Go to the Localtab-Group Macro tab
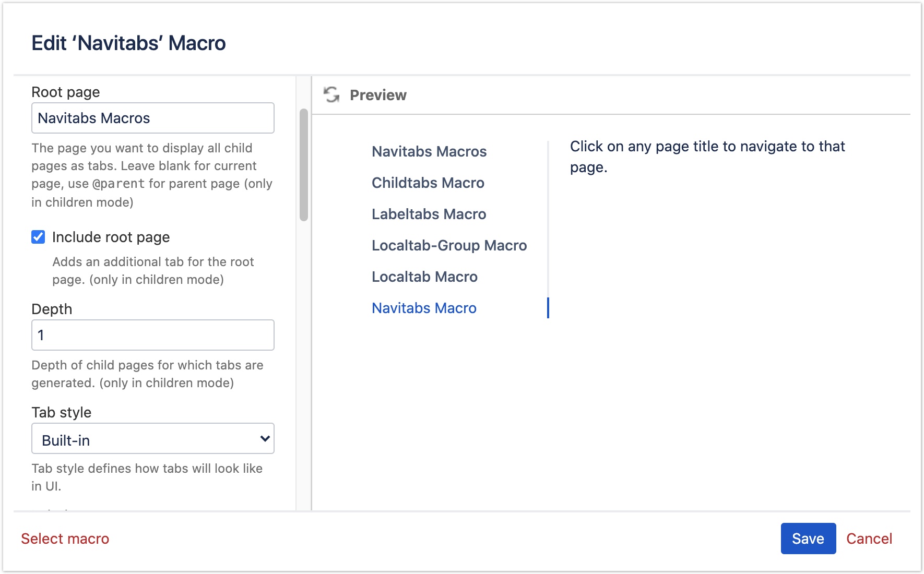The width and height of the screenshot is (924, 574). [x=449, y=246]
